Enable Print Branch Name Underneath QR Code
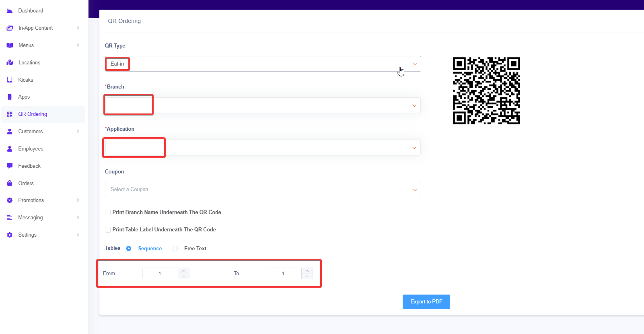The height and width of the screenshot is (334, 644). (x=108, y=212)
